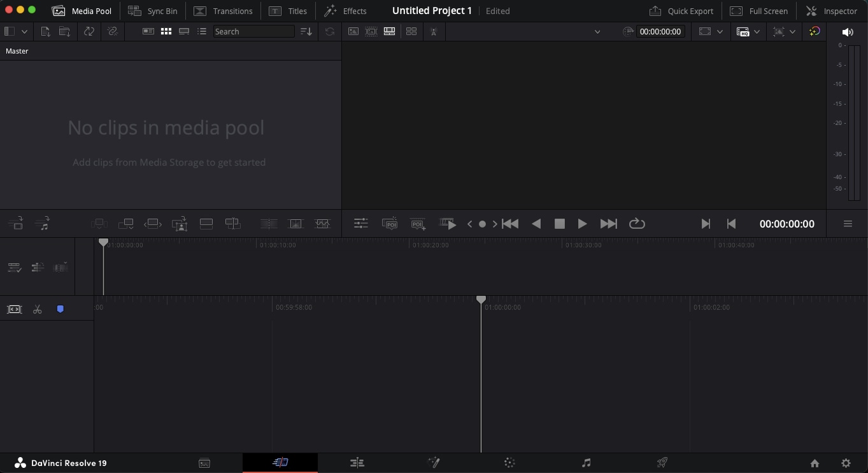This screenshot has width=868, height=473.
Task: Click the color sparkle bypass icon
Action: [815, 31]
